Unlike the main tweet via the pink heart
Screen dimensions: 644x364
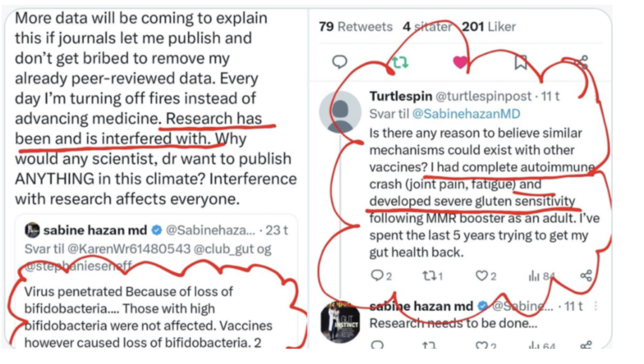pyautogui.click(x=460, y=62)
